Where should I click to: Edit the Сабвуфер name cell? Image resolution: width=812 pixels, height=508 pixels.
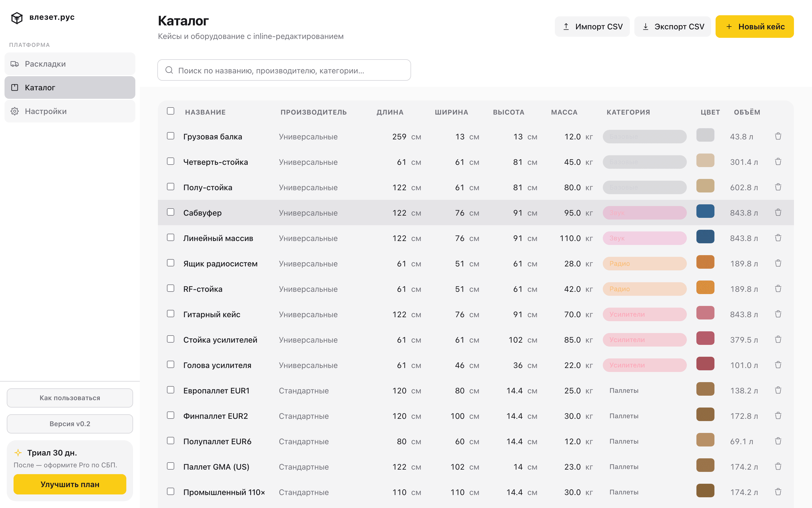pos(202,213)
